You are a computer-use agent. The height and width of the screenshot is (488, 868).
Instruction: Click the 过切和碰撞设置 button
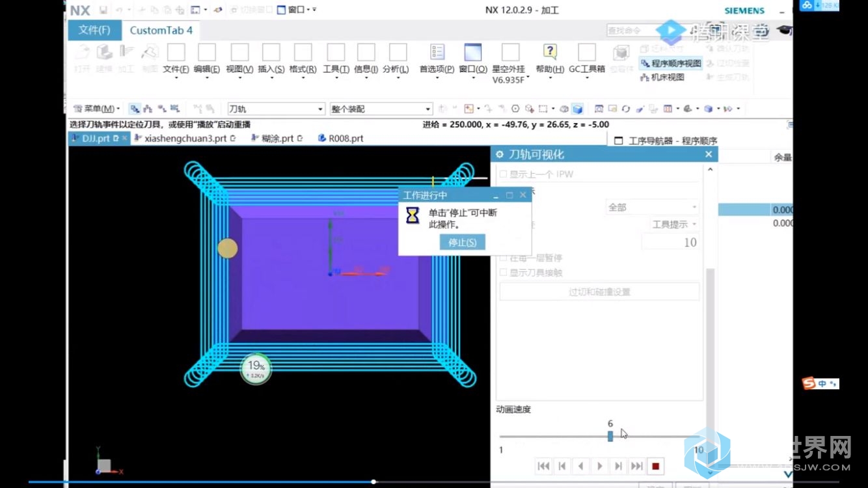coord(599,292)
